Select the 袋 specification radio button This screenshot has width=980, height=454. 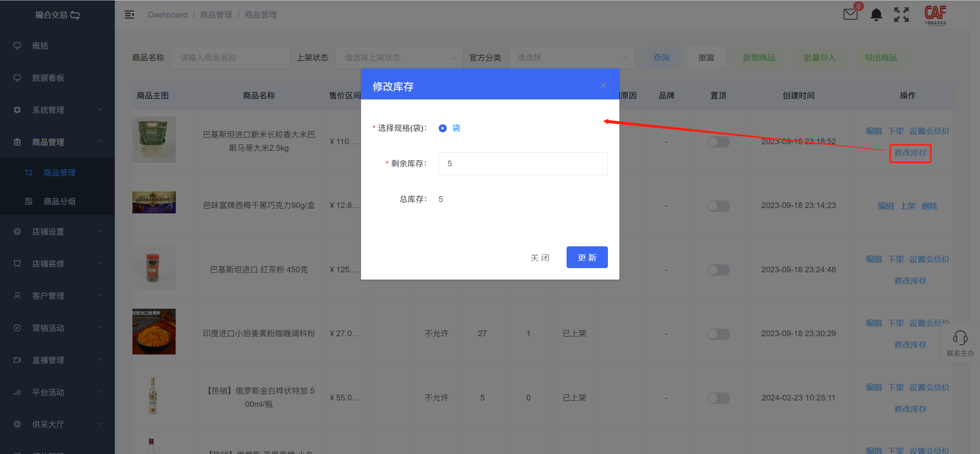pyautogui.click(x=443, y=128)
